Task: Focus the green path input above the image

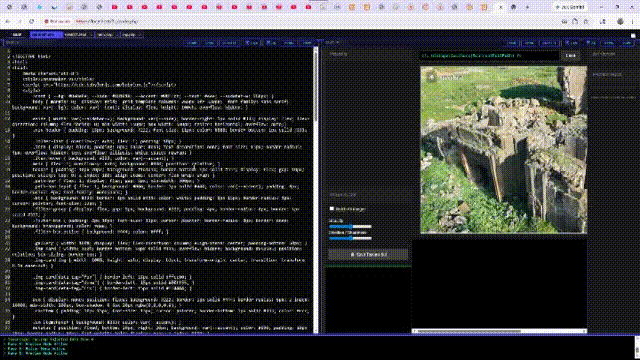Action: pyautogui.click(x=489, y=56)
